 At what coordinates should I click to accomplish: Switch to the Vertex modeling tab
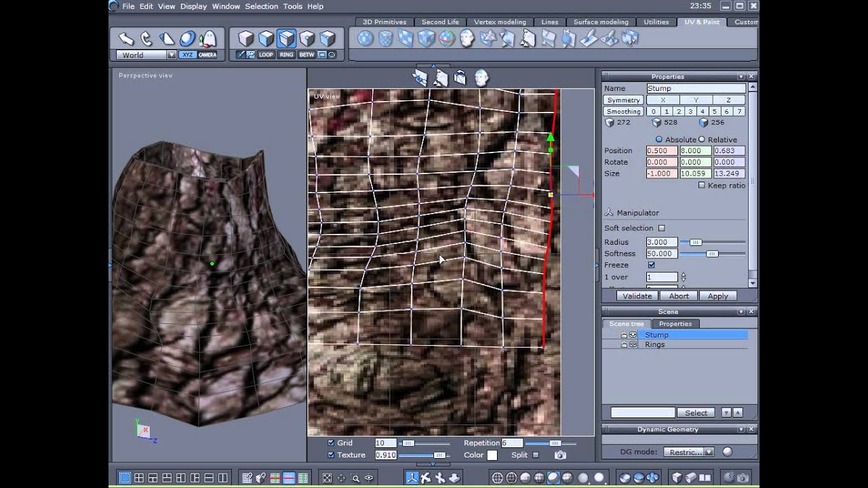click(x=500, y=22)
